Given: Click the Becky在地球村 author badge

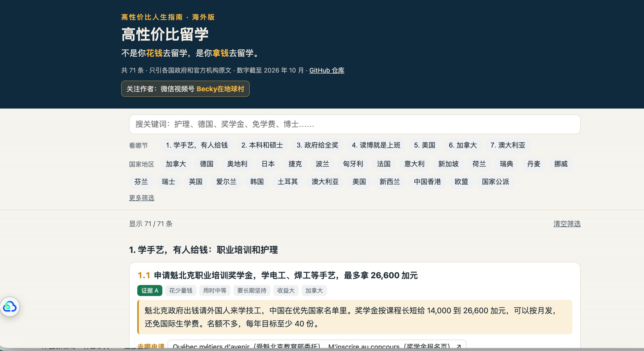Looking at the screenshot, I should point(185,89).
